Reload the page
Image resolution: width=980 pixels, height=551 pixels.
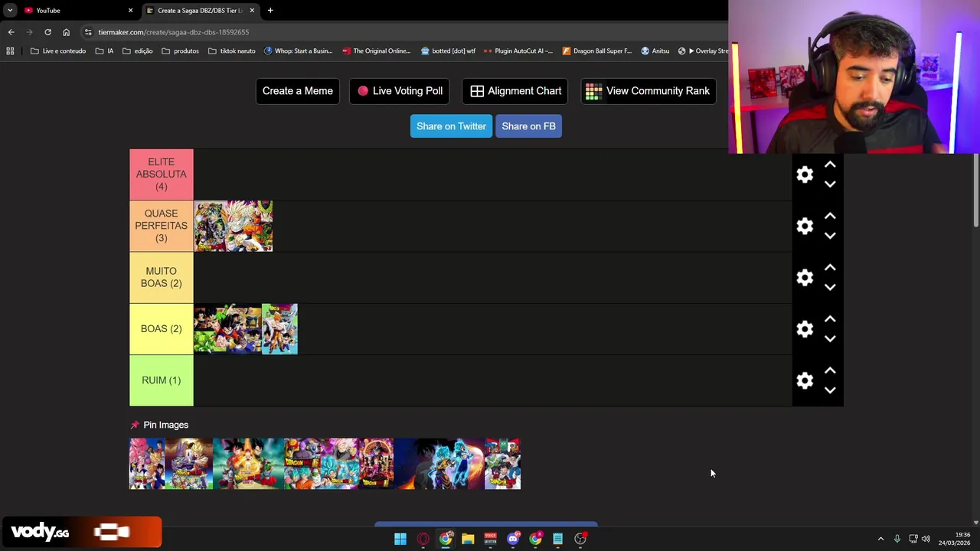[x=47, y=32]
